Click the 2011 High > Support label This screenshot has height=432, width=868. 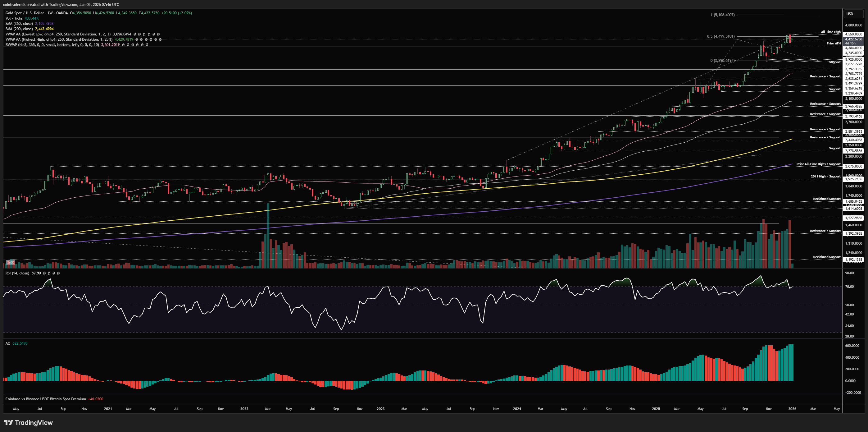(825, 177)
